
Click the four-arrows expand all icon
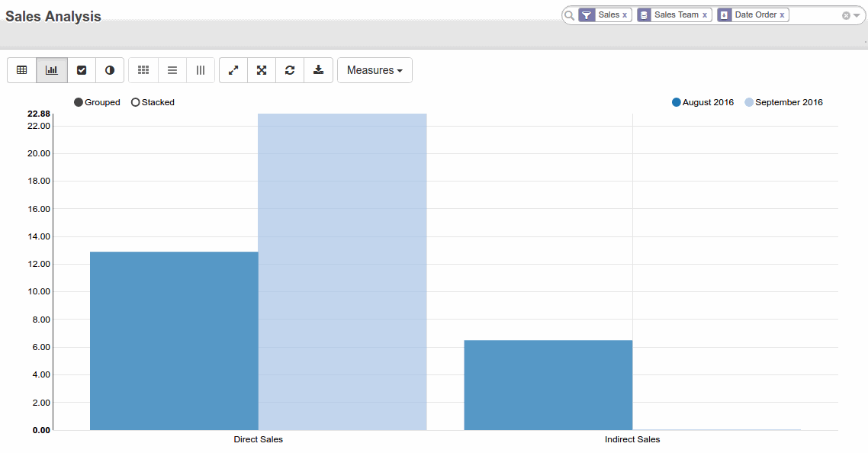(x=262, y=70)
